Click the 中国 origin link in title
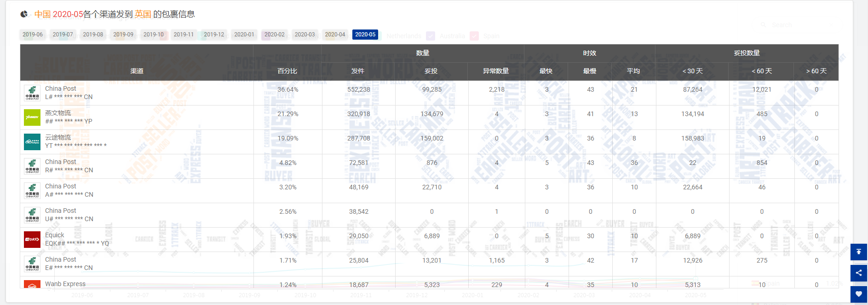The image size is (868, 305). click(42, 14)
